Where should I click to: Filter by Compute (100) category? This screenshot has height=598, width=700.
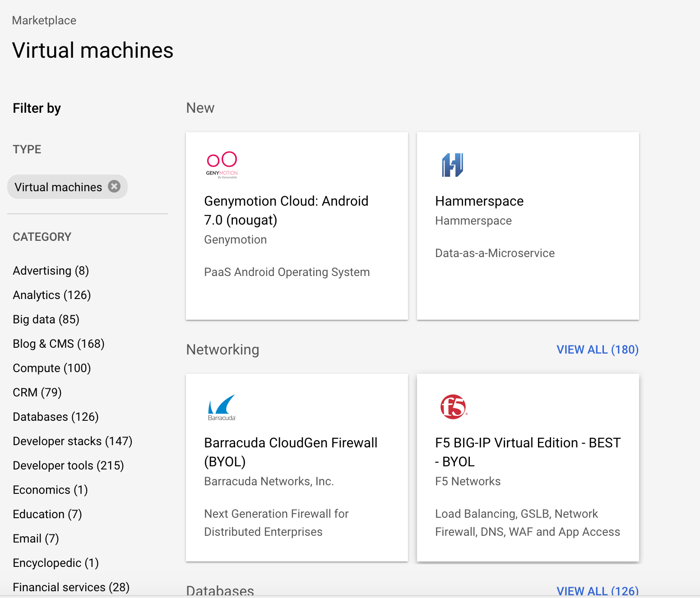52,368
